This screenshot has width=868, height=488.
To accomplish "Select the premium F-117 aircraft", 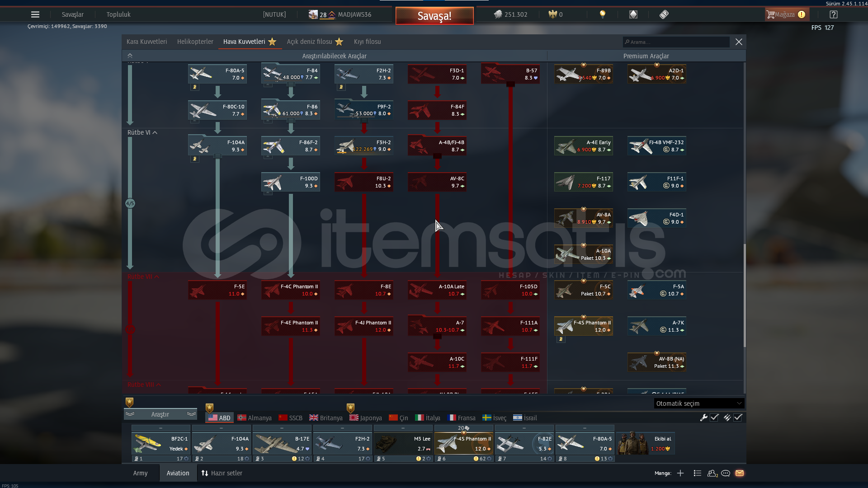I will 584,182.
